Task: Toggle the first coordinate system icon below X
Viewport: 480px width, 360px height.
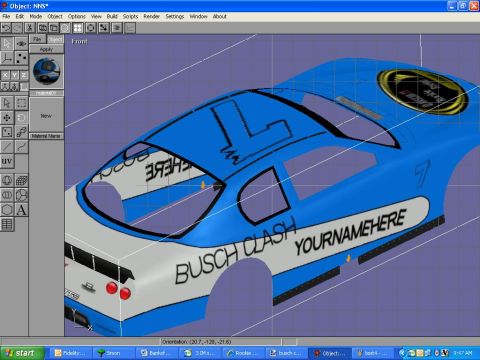Action: [5, 86]
